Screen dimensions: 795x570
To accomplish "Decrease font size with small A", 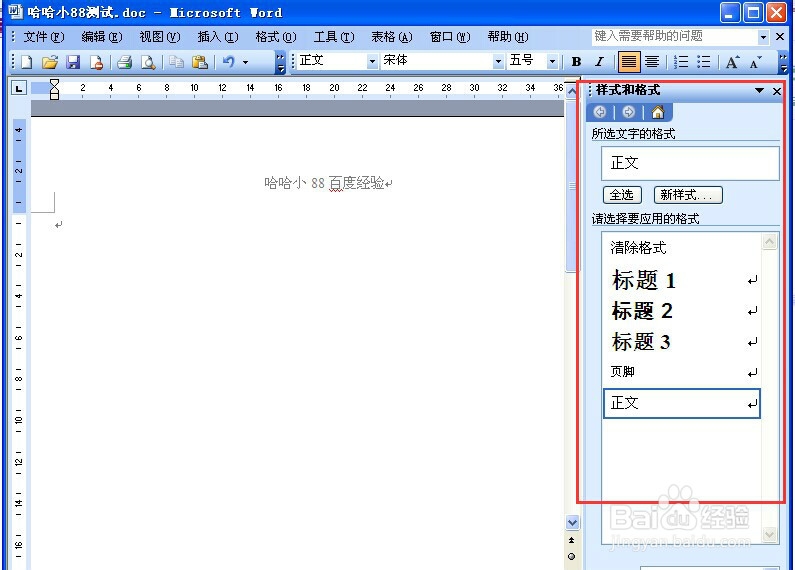I will click(x=755, y=62).
